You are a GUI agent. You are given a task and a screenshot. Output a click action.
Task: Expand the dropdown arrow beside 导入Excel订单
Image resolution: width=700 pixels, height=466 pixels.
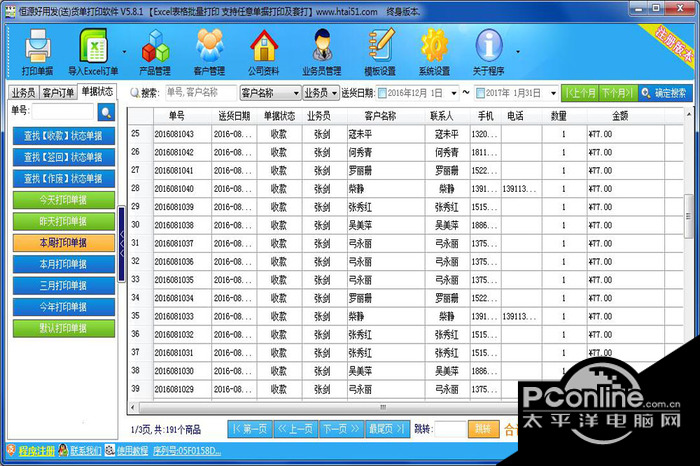[124, 52]
